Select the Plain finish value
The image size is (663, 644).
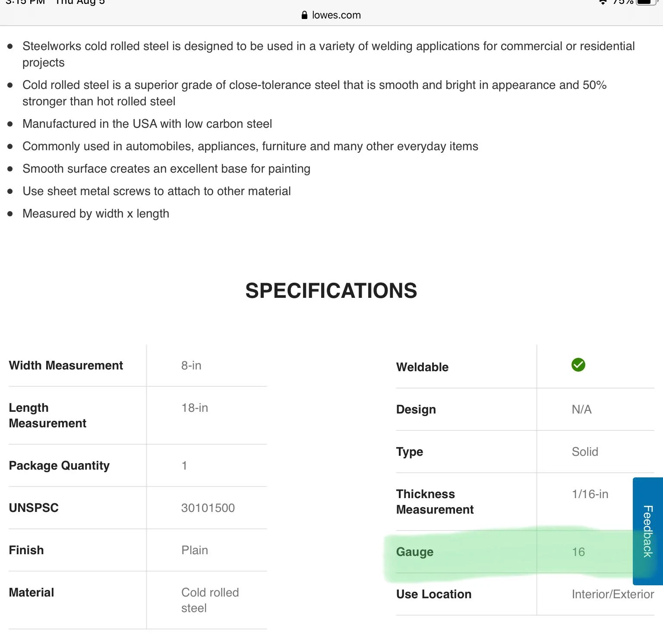coord(195,550)
